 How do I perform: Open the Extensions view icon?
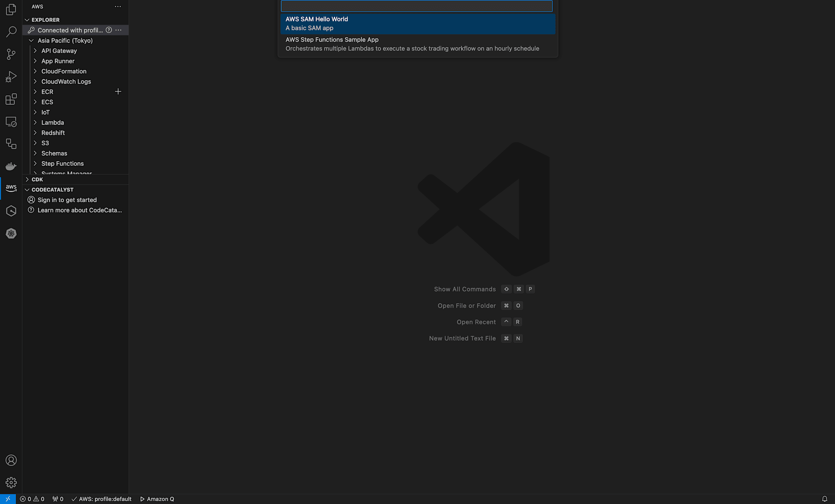(11, 99)
